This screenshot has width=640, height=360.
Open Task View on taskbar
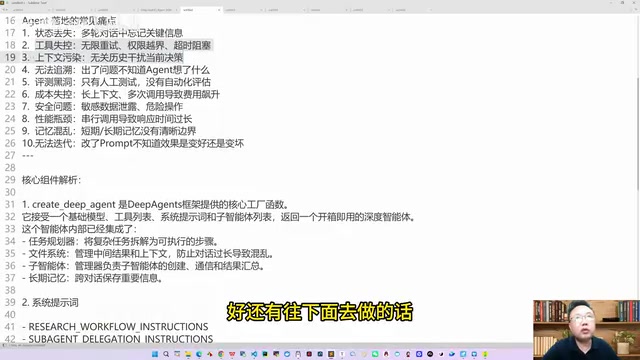pyautogui.click(x=177, y=354)
